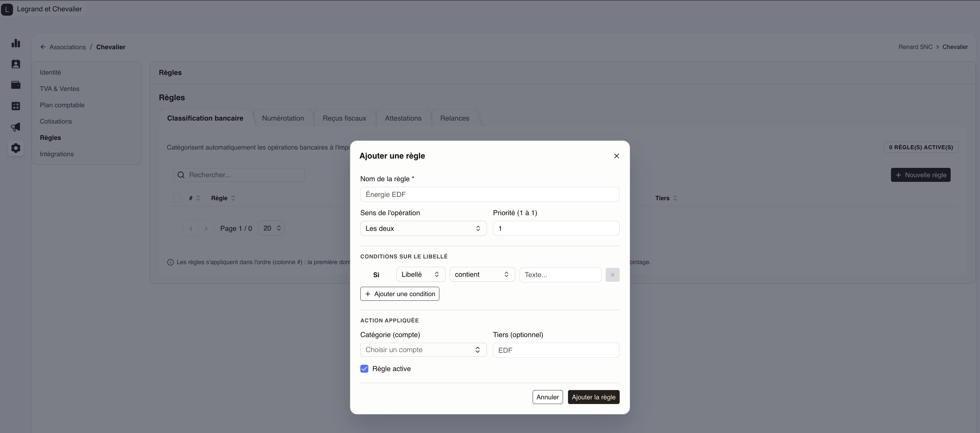Open the Sens de l'opération dropdown
This screenshot has width=980, height=433.
tap(423, 228)
